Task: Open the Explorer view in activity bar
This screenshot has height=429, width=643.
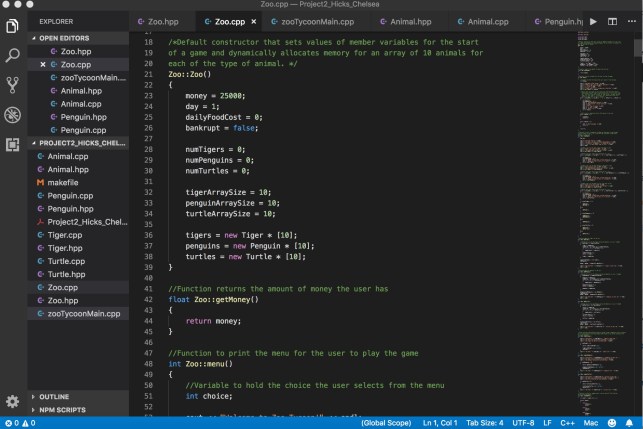Action: [x=12, y=24]
